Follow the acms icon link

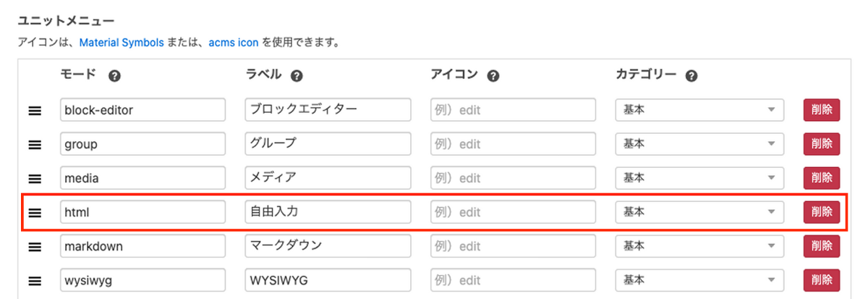[x=234, y=43]
